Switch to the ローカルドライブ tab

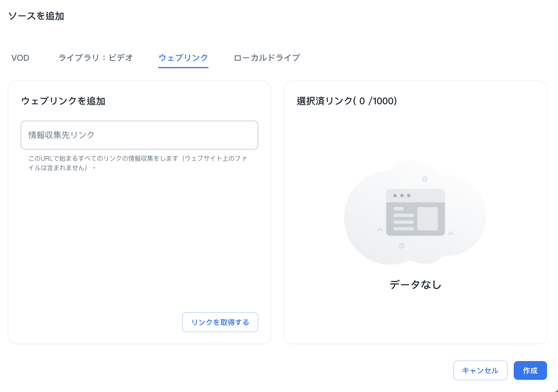(266, 58)
